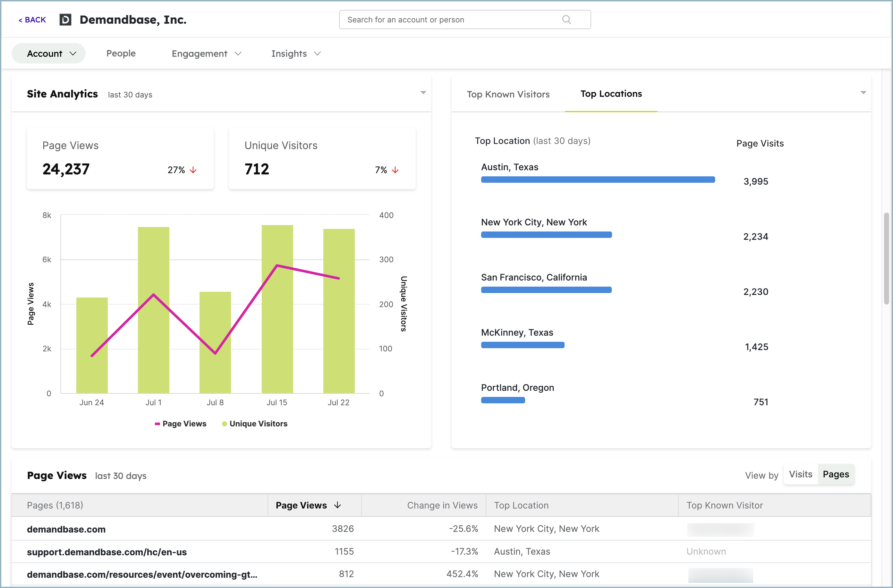
Task: Toggle Page Views legend marker
Action: coord(157,424)
